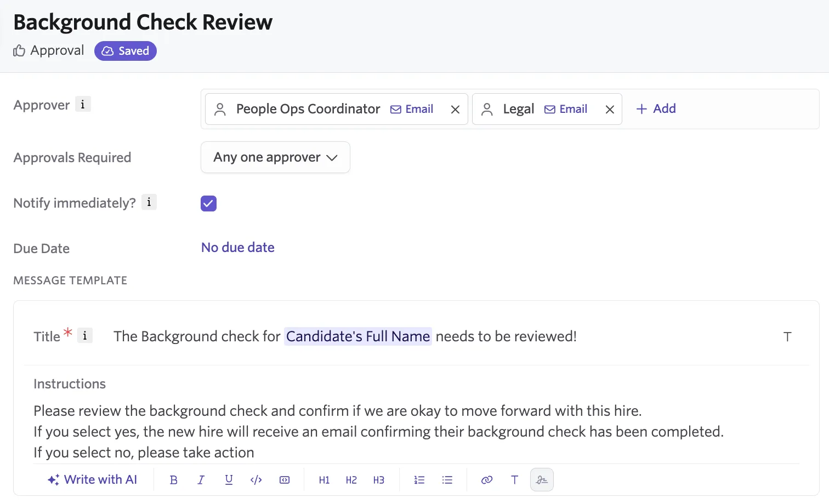Click the Approval type label

coord(49,50)
